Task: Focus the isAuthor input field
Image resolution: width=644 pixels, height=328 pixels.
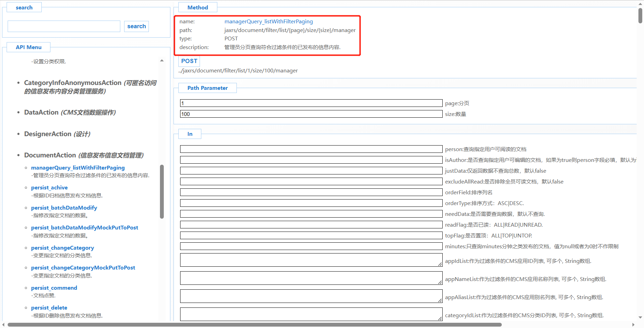Action: (x=311, y=160)
